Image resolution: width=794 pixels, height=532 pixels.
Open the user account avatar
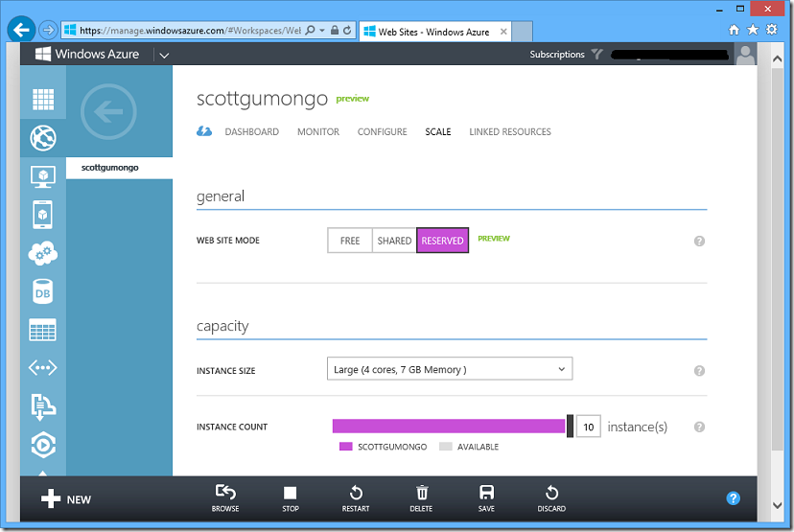point(745,55)
